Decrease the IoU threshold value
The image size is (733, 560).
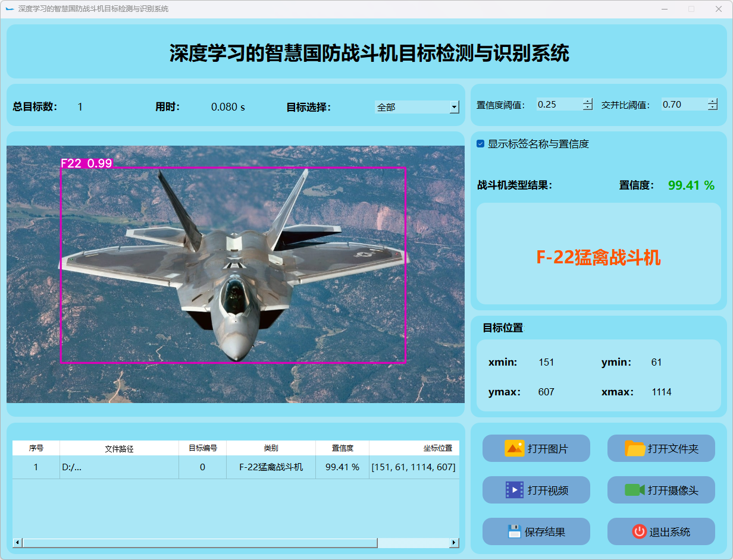[x=713, y=108]
